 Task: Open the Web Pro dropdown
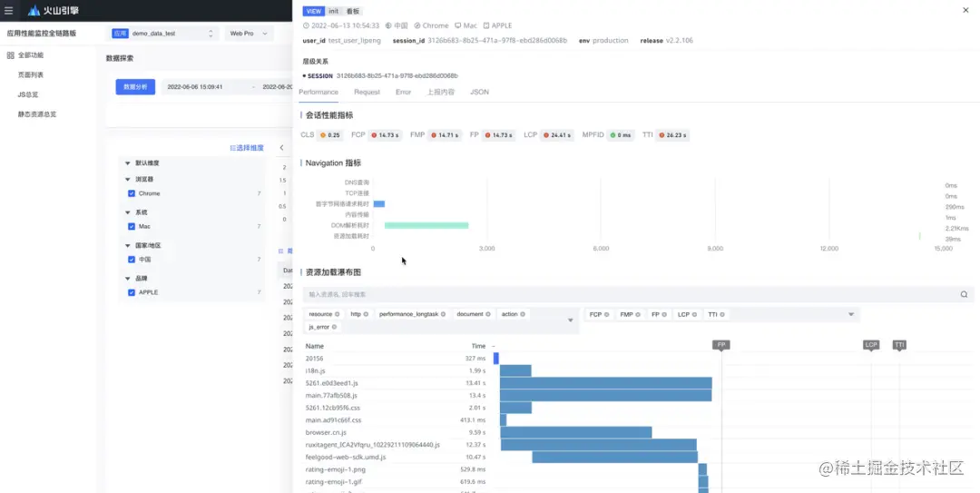point(249,34)
